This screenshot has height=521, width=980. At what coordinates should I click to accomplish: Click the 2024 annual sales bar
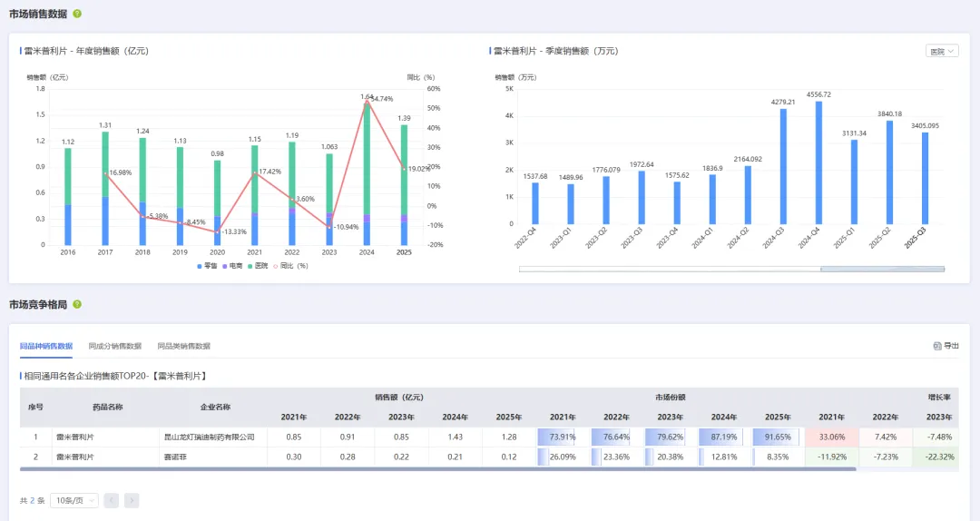[367, 173]
